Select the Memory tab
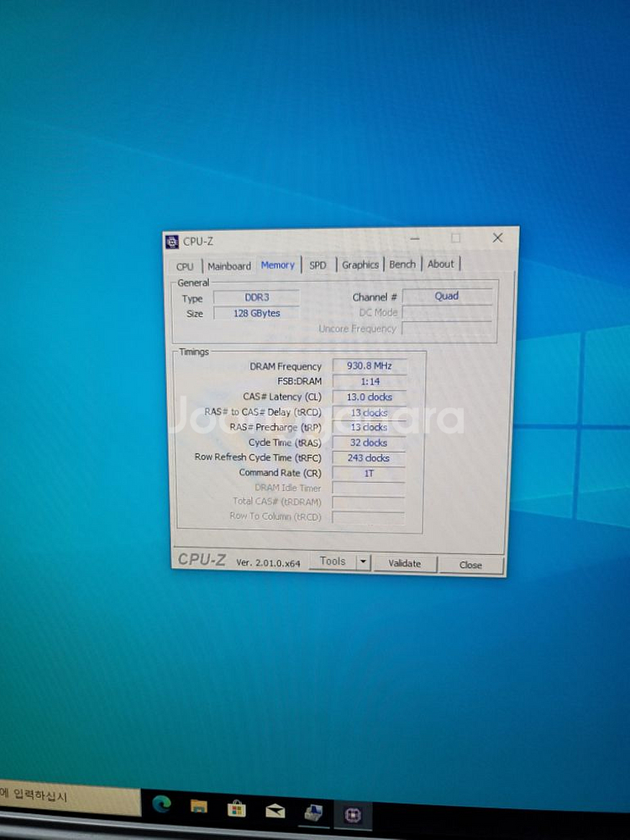This screenshot has height=840, width=630. tap(277, 265)
